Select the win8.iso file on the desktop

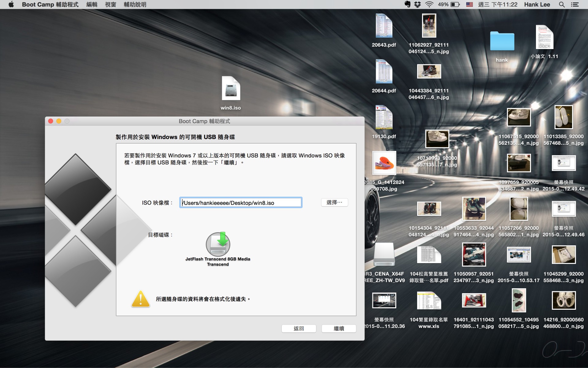click(x=231, y=88)
